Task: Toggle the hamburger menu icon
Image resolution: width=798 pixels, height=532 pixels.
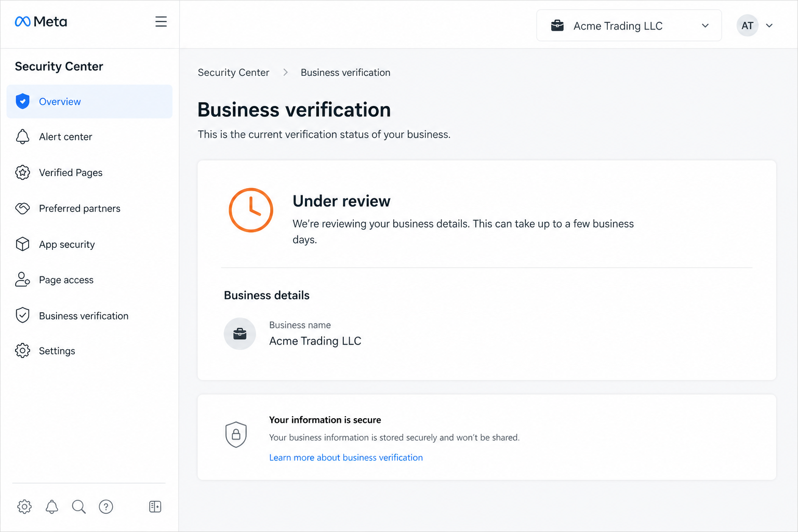Action: click(x=161, y=22)
